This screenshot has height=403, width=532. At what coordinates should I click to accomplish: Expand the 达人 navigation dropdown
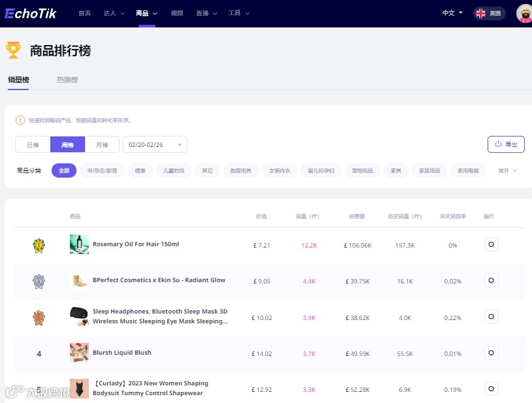point(114,13)
